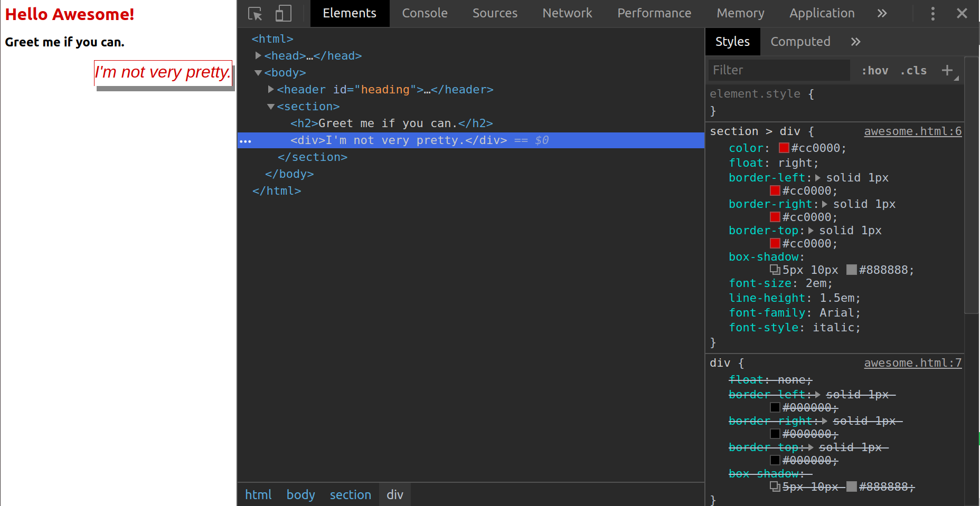
Task: Switch to the Computed pane tab
Action: click(x=800, y=42)
